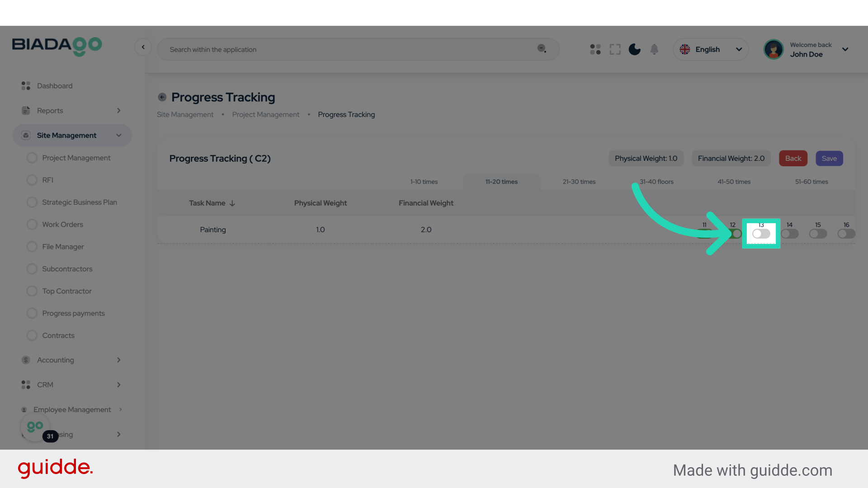Click back arrow beside Progress Tracking title

[162, 97]
